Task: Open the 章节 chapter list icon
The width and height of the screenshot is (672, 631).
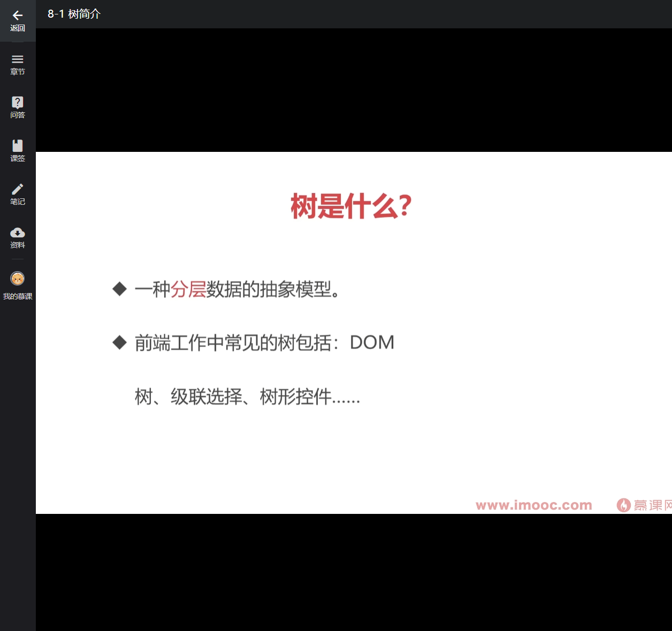Action: pyautogui.click(x=18, y=59)
